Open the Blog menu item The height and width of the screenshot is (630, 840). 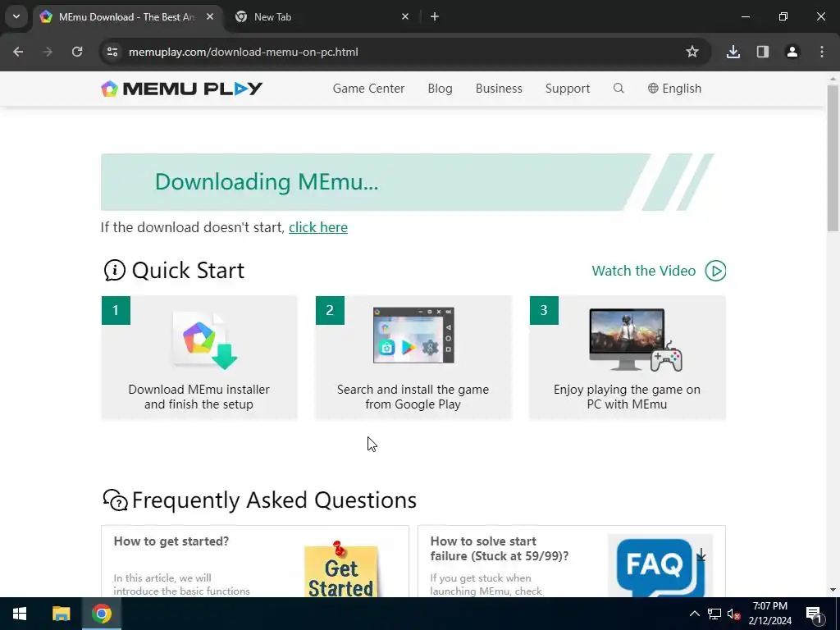[440, 89]
